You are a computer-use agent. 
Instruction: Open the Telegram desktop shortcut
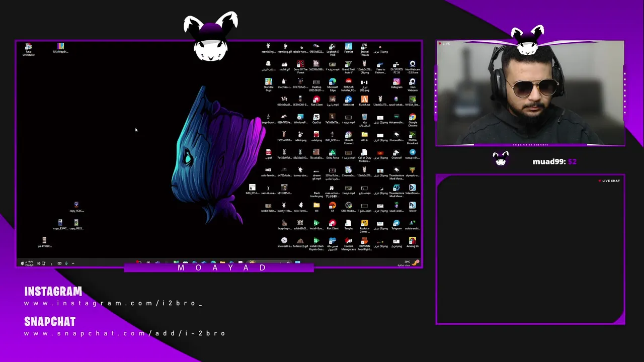click(396, 224)
